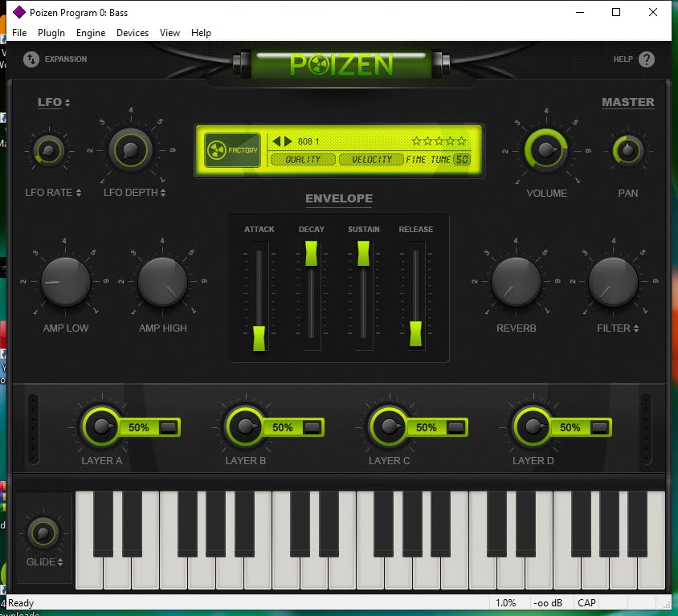Click the Poizen logo banner
Viewport: 678px width, 616px height.
341,65
